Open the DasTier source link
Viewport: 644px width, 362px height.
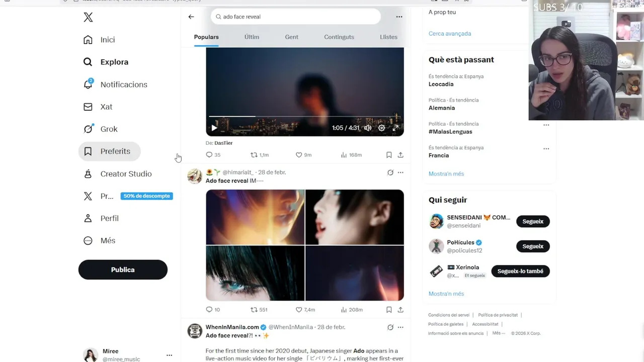click(x=223, y=143)
